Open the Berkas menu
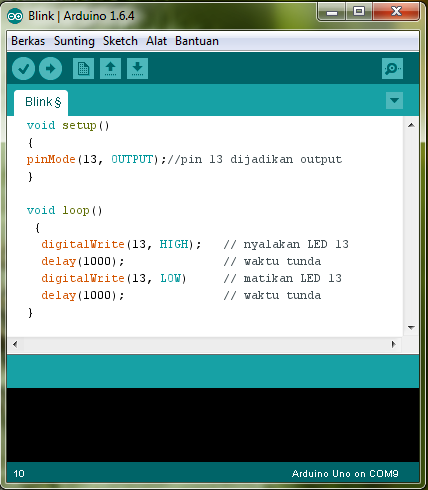The width and height of the screenshot is (428, 490). point(28,41)
